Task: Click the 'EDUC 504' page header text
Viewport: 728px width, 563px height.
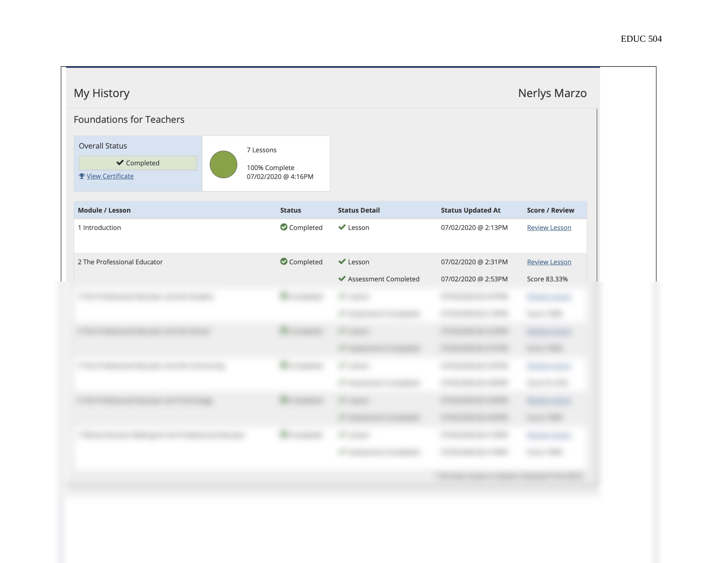Action: [641, 39]
